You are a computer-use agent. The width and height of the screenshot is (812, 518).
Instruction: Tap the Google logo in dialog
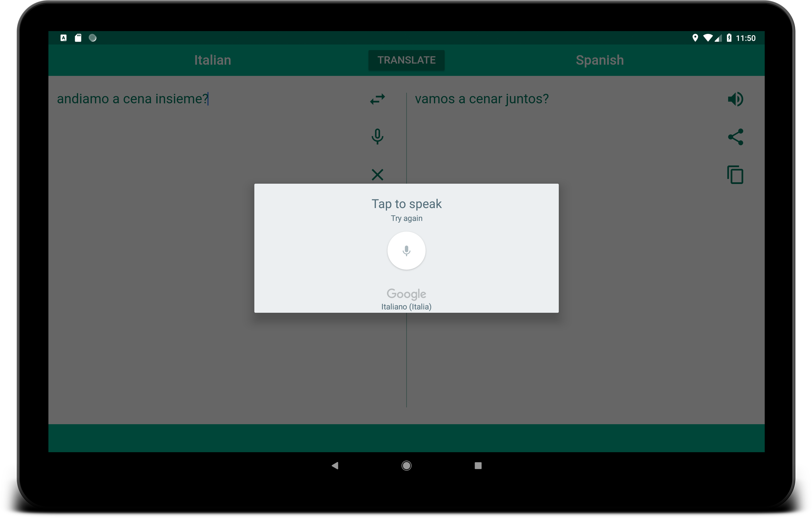[x=406, y=294]
